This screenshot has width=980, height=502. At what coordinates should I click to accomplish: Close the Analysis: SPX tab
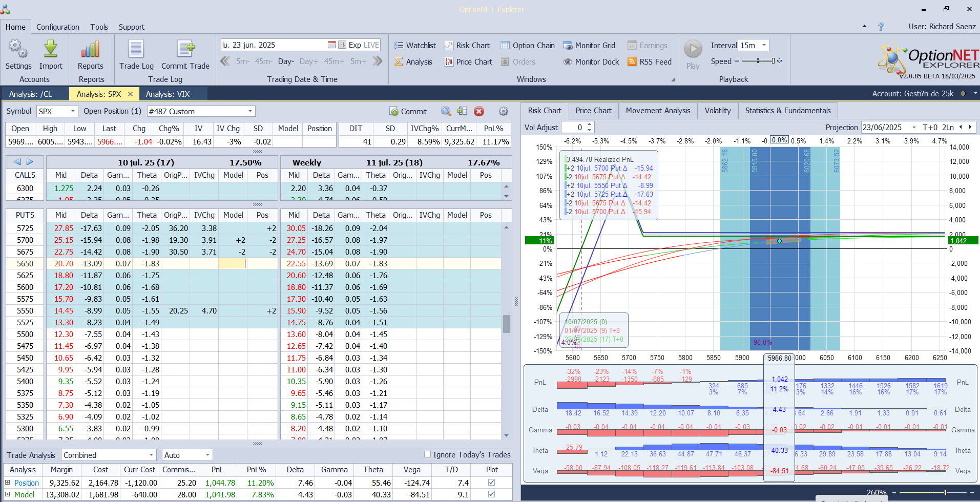pos(130,94)
